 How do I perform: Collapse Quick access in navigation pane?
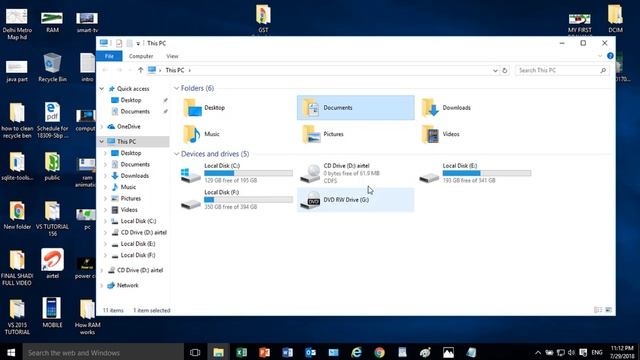(102, 89)
